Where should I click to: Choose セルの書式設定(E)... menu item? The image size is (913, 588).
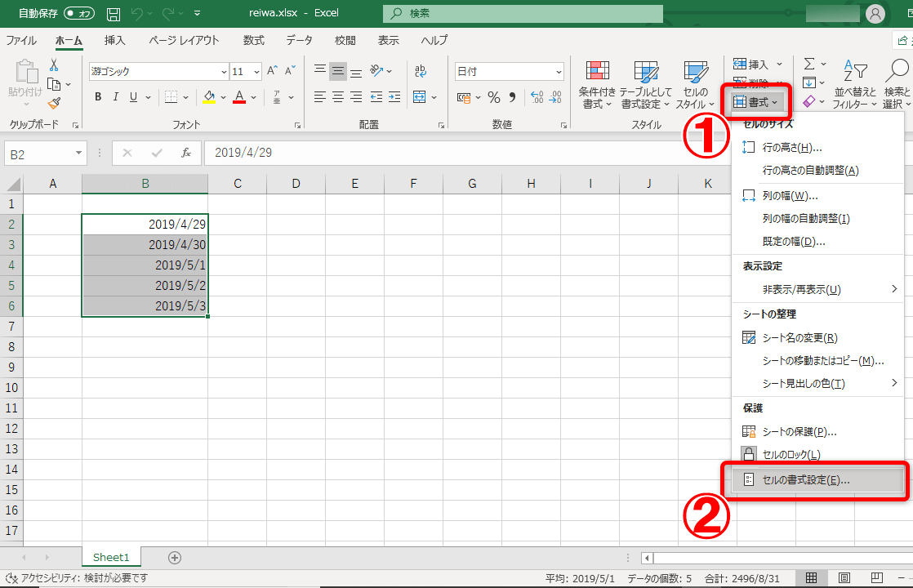(817, 480)
